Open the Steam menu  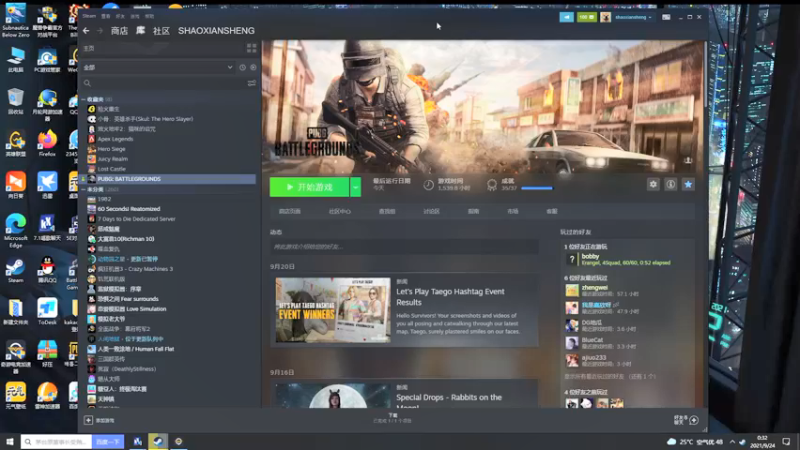tap(89, 16)
